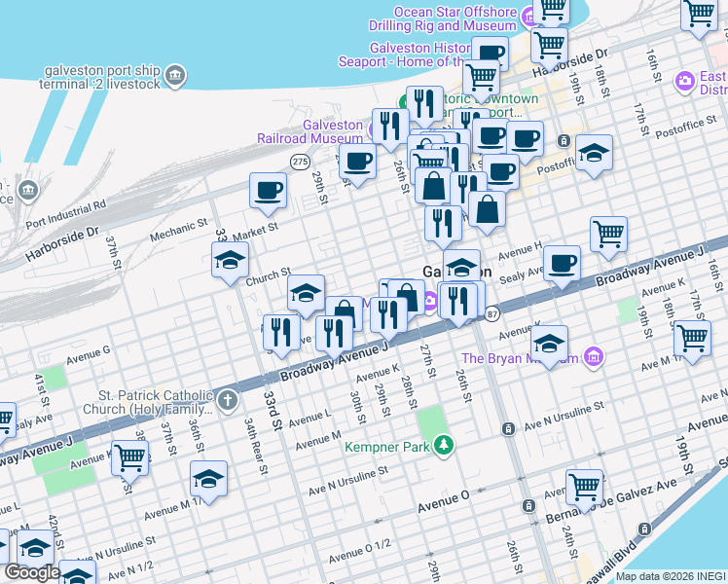
Task: Click the coffee marker beside the Sealy Ave label
Action: [562, 268]
